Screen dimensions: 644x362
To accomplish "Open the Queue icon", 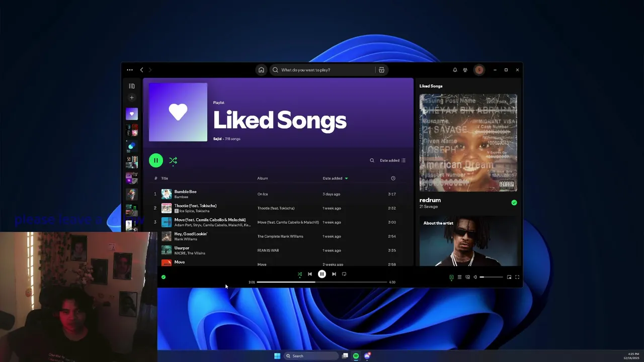I will [459, 277].
